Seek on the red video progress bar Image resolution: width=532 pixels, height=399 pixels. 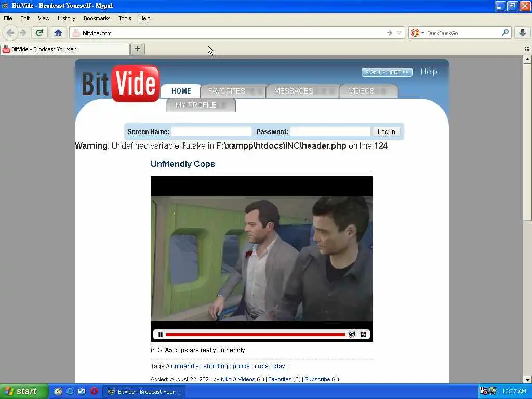255,335
